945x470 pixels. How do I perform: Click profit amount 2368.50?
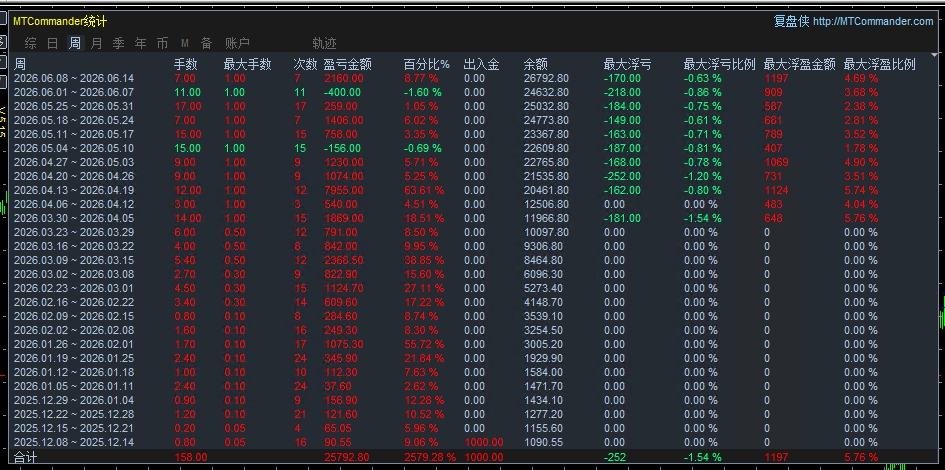(344, 260)
